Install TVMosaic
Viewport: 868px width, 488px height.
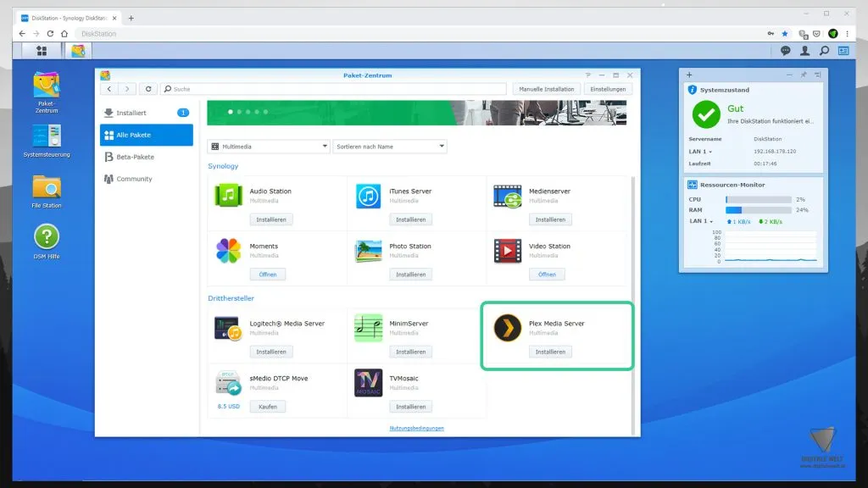(411, 407)
